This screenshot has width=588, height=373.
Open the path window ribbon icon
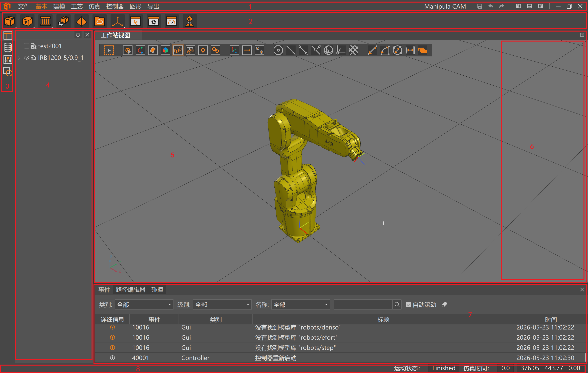point(135,21)
